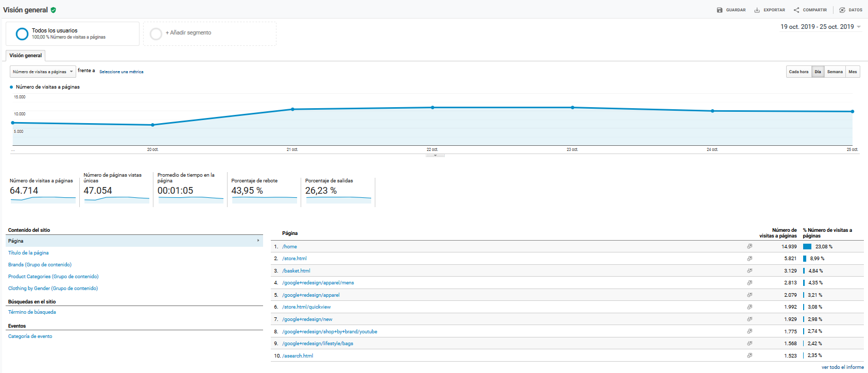Viewport: 868px width, 373px height.
Task: Open /basket.html external link icon
Action: click(750, 270)
